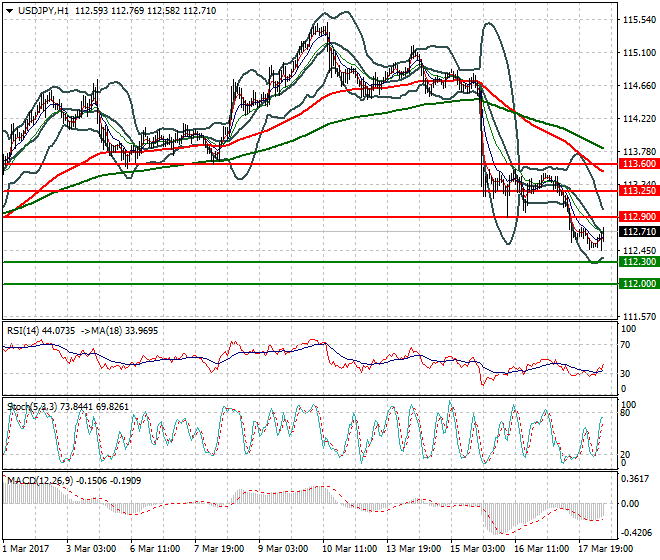Click the 9 Mar 03:00 time label
The image size is (660, 560).
[x=283, y=549]
